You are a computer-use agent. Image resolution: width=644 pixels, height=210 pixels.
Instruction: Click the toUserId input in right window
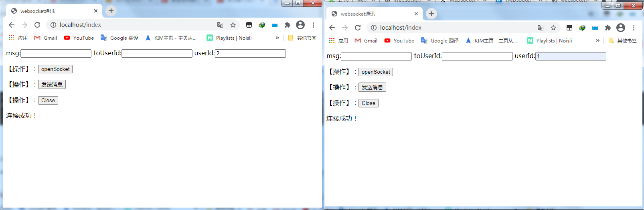[x=477, y=56]
